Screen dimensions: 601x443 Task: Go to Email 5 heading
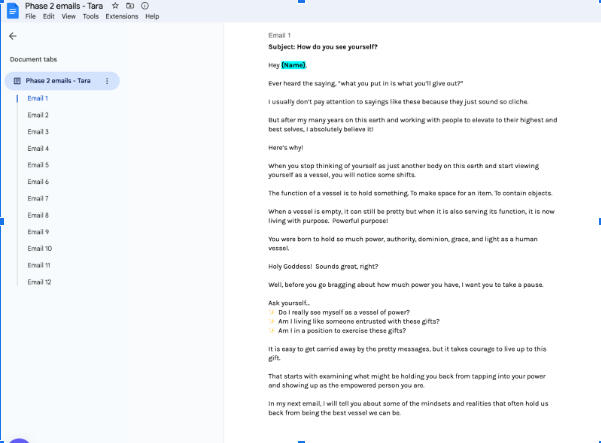point(38,165)
